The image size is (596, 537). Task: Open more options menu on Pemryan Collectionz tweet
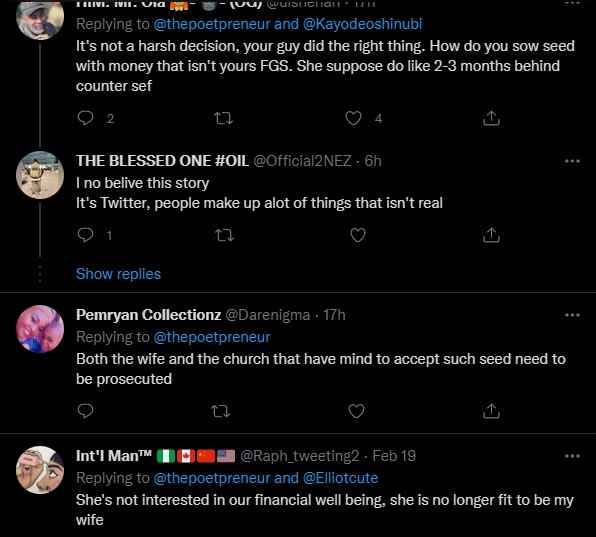click(572, 315)
